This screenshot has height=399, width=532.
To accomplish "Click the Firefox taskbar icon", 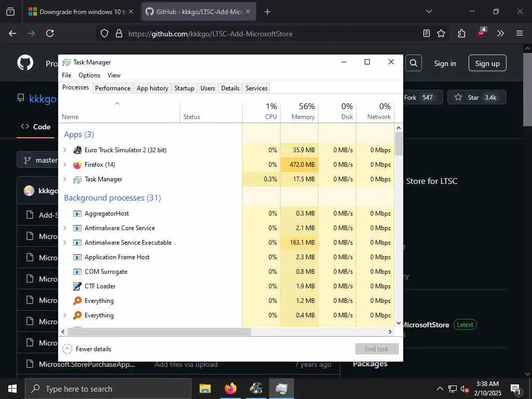I will click(230, 389).
